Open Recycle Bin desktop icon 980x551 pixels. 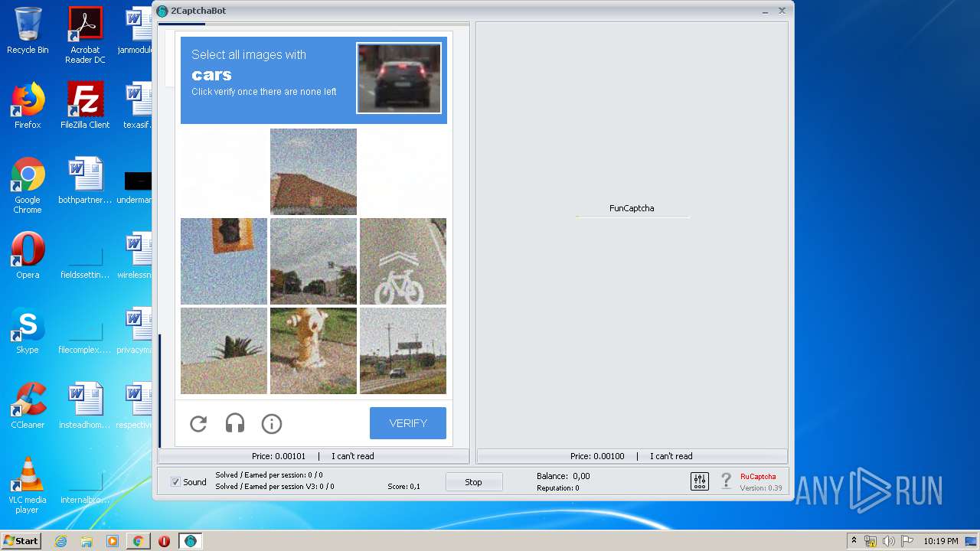[28, 31]
